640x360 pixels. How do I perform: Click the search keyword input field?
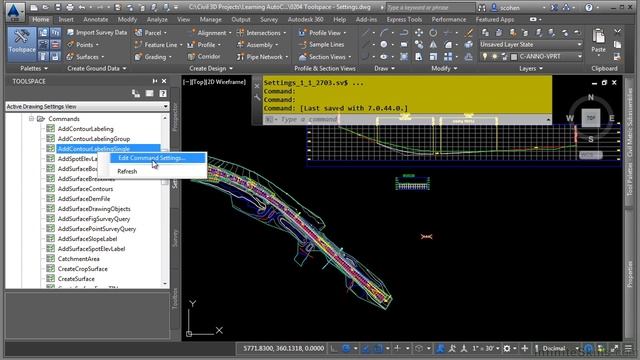[430, 8]
